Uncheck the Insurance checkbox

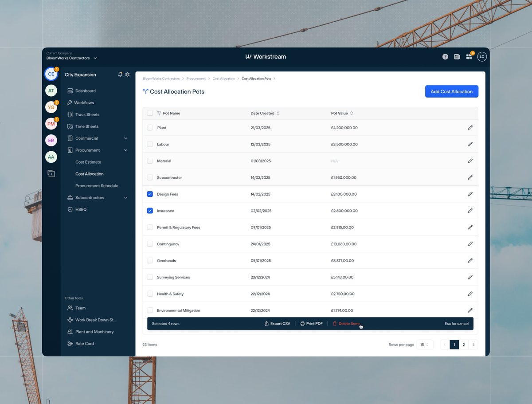pos(150,211)
